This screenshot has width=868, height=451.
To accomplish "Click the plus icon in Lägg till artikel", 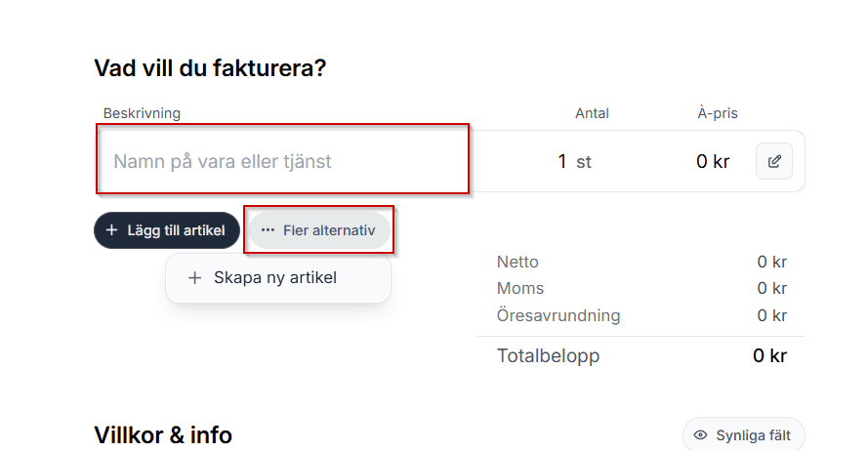I will 111,230.
